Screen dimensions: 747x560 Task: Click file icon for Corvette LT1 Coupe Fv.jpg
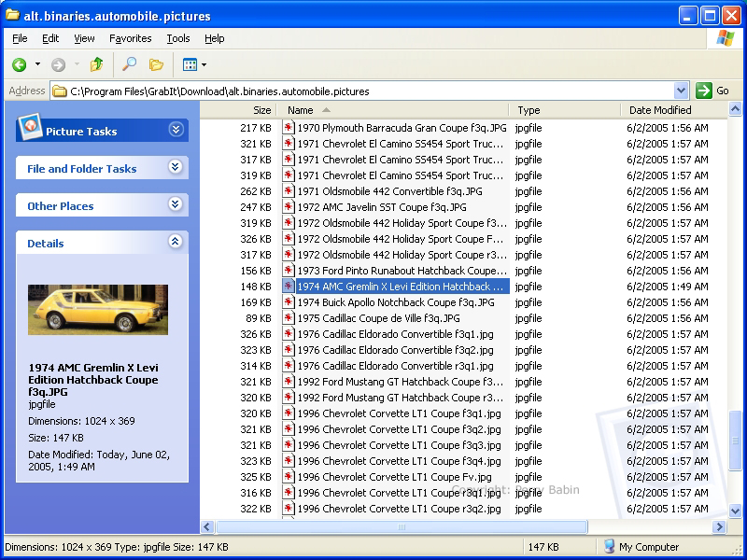288,477
